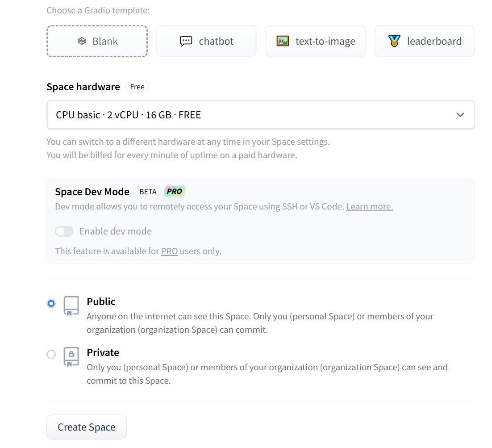Choose the leaderboard Gradio template
Image resolution: width=492 pixels, height=448 pixels.
(x=425, y=41)
